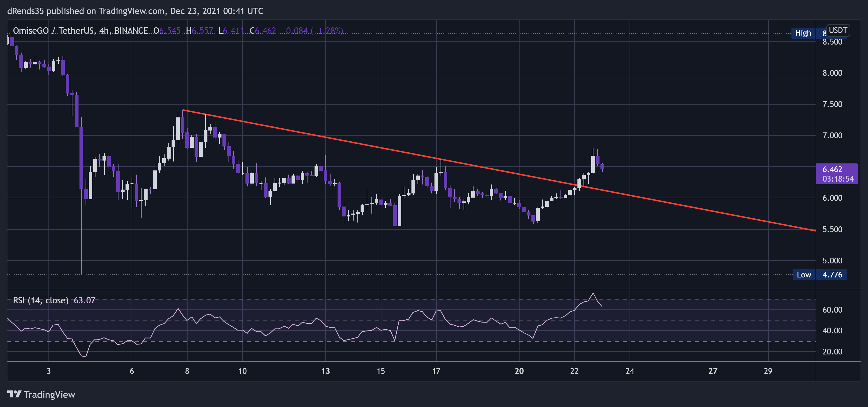Click date label 17 on time axis
868x407 pixels.
(x=436, y=371)
